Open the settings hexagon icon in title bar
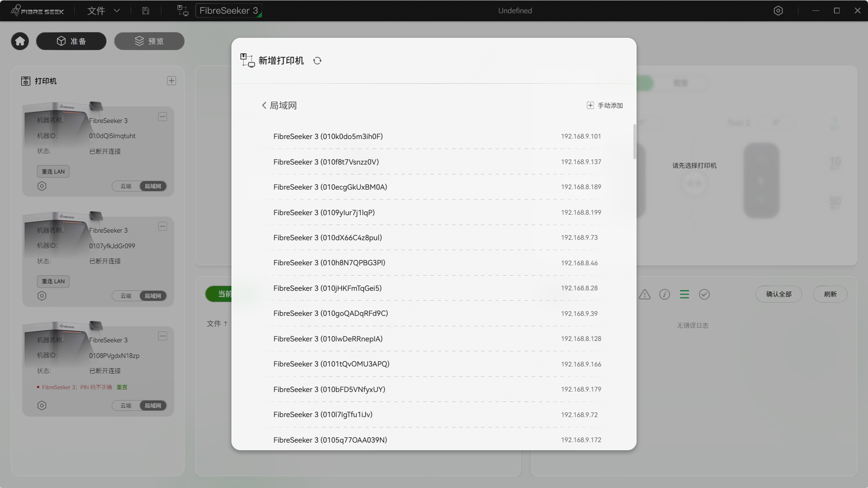Viewport: 868px width, 488px height. click(778, 10)
